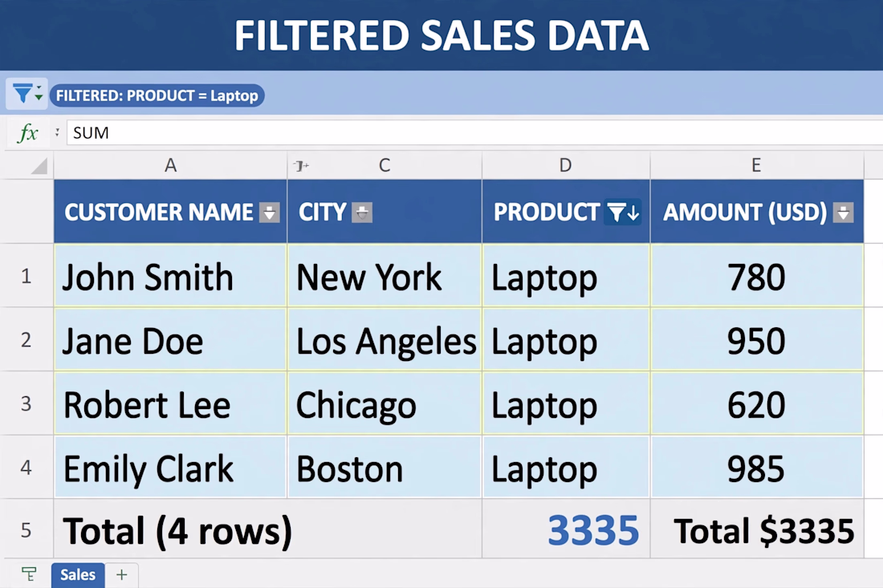Click the 'Total (4 rows)' cell

click(x=268, y=529)
